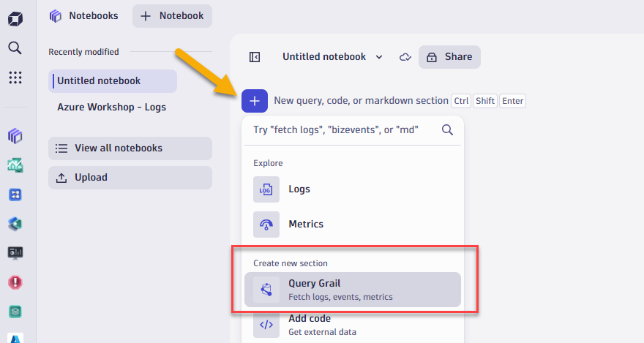
Task: Open search from the left sidebar
Action: click(15, 48)
